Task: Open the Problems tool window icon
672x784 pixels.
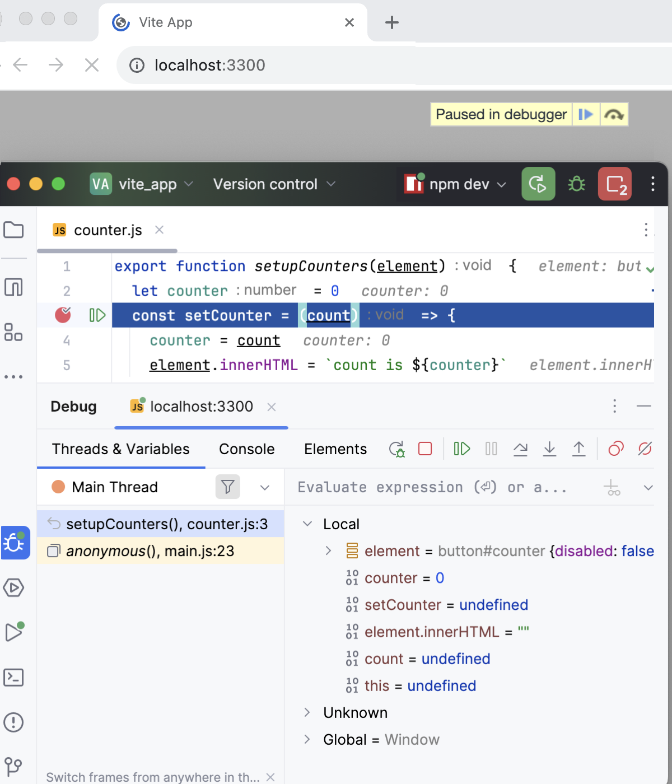Action: point(15,722)
